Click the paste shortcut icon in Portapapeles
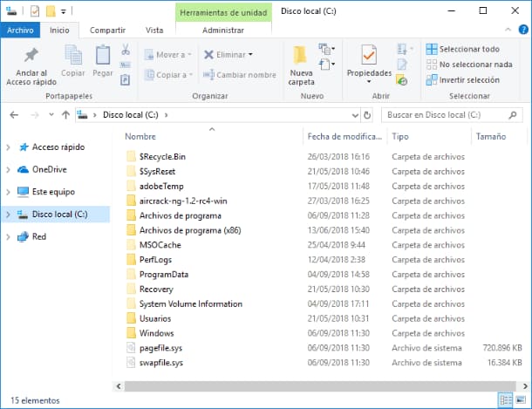 click(x=126, y=80)
